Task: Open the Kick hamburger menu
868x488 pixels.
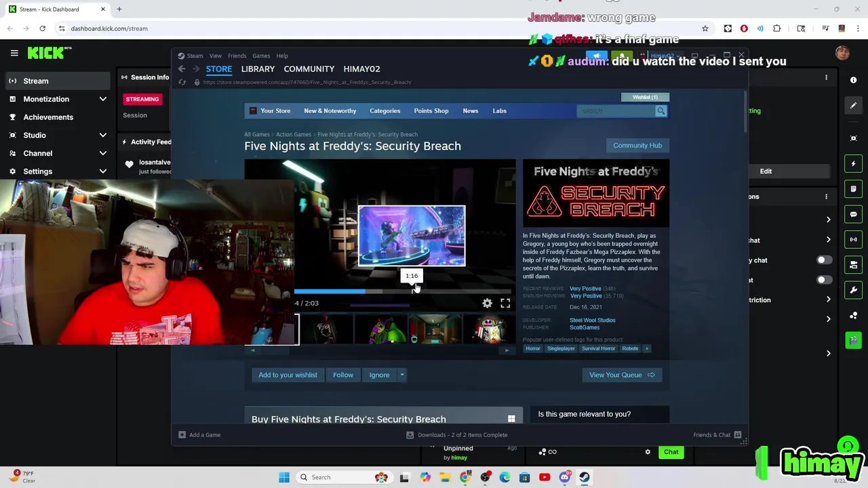Action: point(14,53)
